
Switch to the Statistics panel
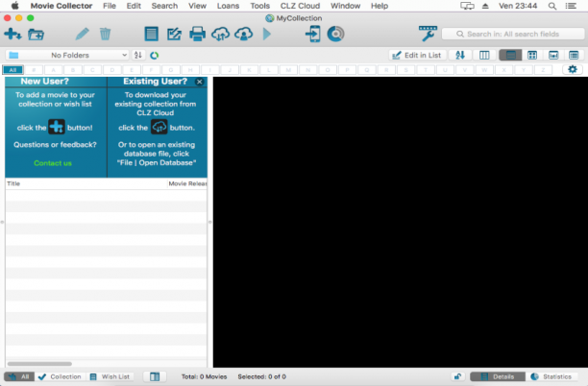[551, 376]
